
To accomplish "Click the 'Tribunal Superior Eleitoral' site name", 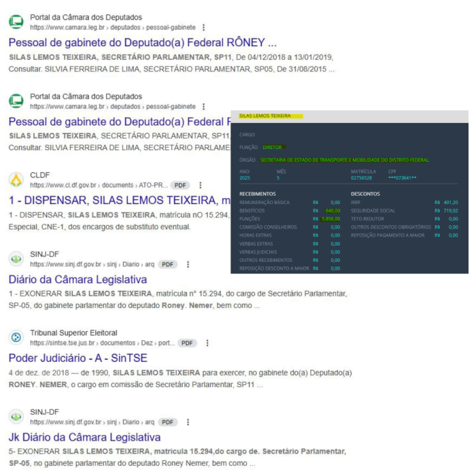I will coord(73,333).
